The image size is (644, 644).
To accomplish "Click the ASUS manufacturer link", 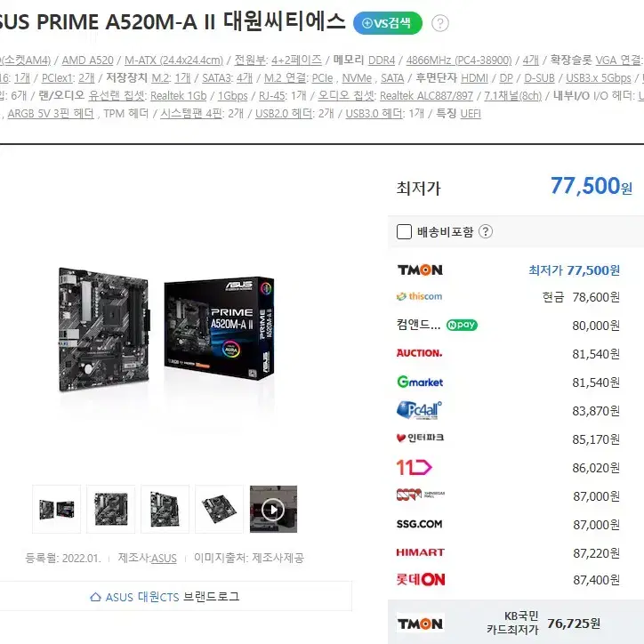I will point(164,558).
